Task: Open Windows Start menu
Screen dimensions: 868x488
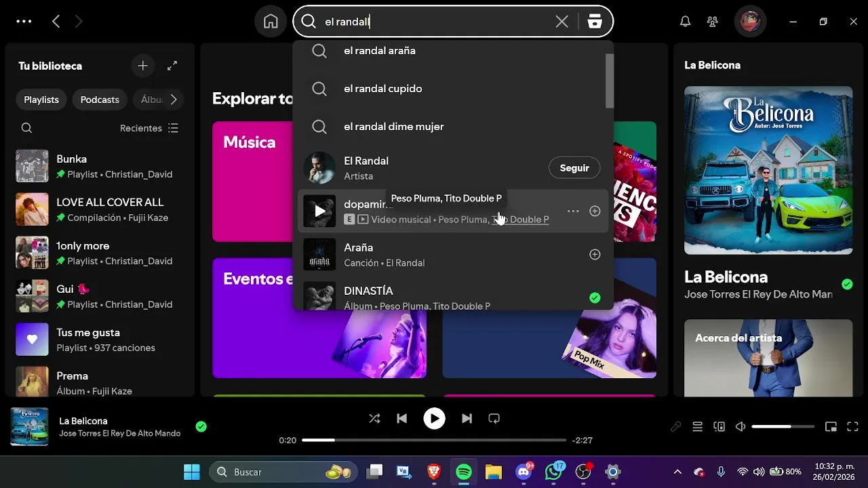Action: [192, 472]
